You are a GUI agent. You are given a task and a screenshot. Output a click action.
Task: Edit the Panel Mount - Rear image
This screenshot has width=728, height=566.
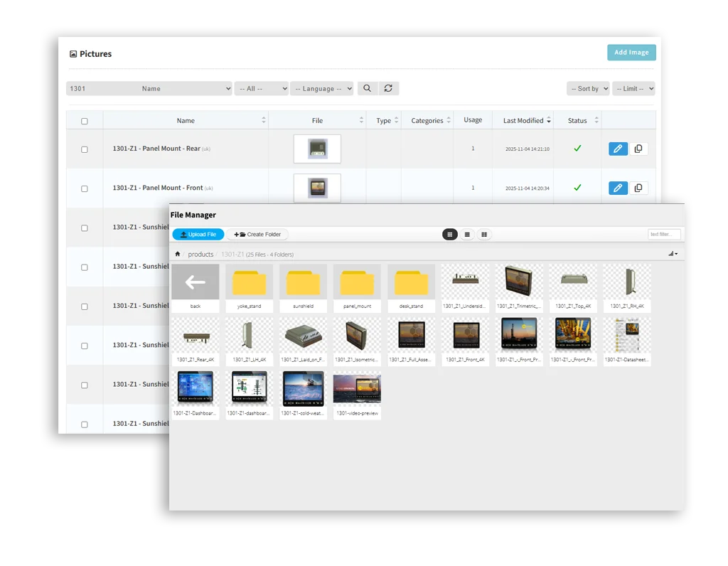tap(617, 149)
